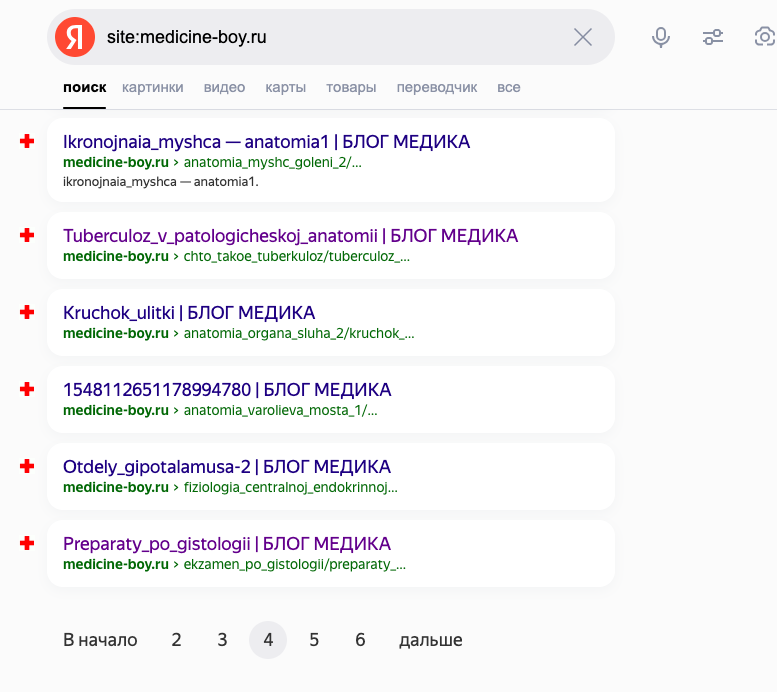The image size is (777, 692).
Task: Open Tuberculoz_v_patologicheskoj_anatomii result link
Action: pyautogui.click(x=290, y=235)
